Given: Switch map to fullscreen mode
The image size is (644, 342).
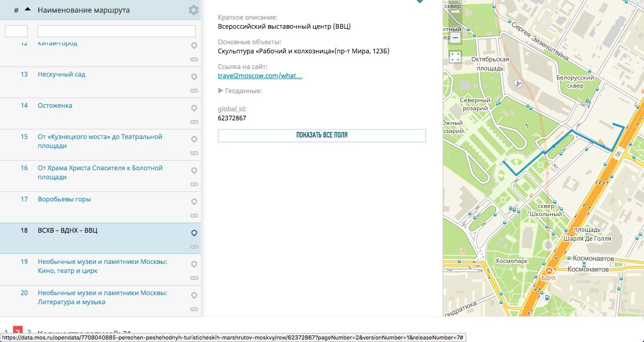Looking at the screenshot, I should (x=455, y=56).
